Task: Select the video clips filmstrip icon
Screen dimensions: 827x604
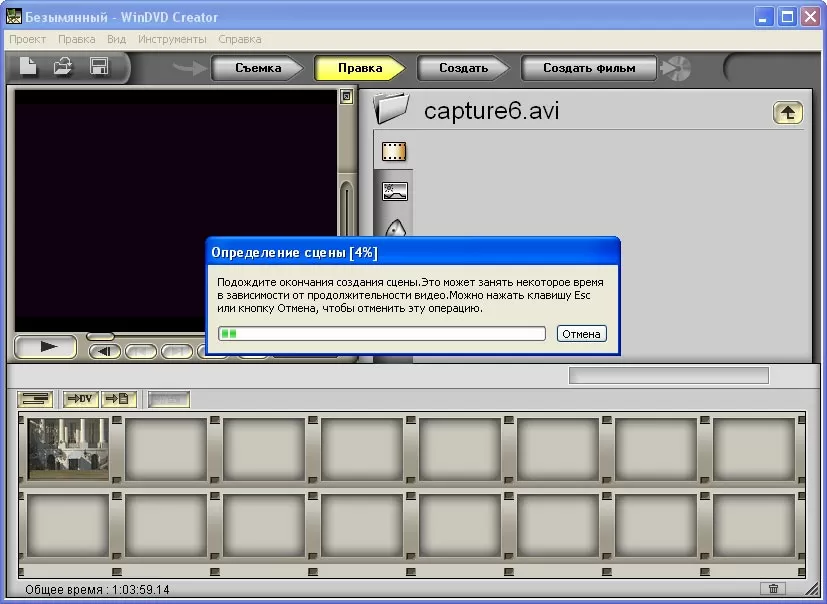Action: coord(394,152)
